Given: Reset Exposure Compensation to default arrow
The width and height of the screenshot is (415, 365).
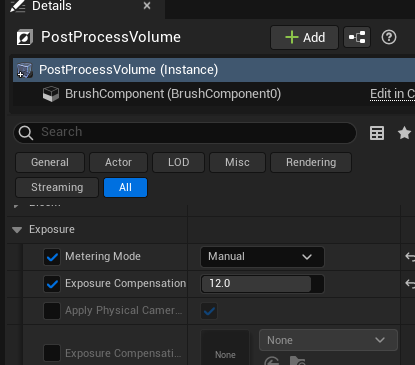Looking at the screenshot, I should click(410, 284).
